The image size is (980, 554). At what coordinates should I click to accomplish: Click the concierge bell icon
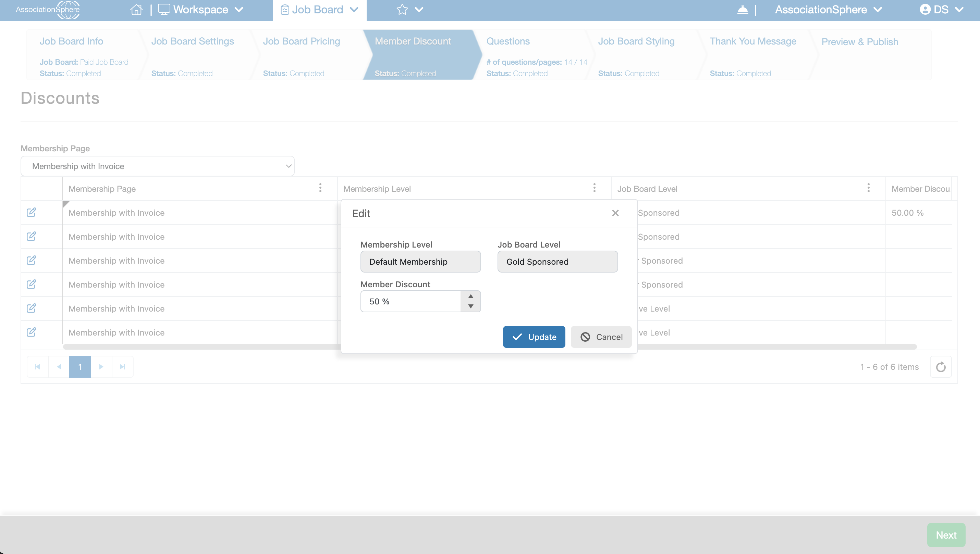pyautogui.click(x=743, y=10)
